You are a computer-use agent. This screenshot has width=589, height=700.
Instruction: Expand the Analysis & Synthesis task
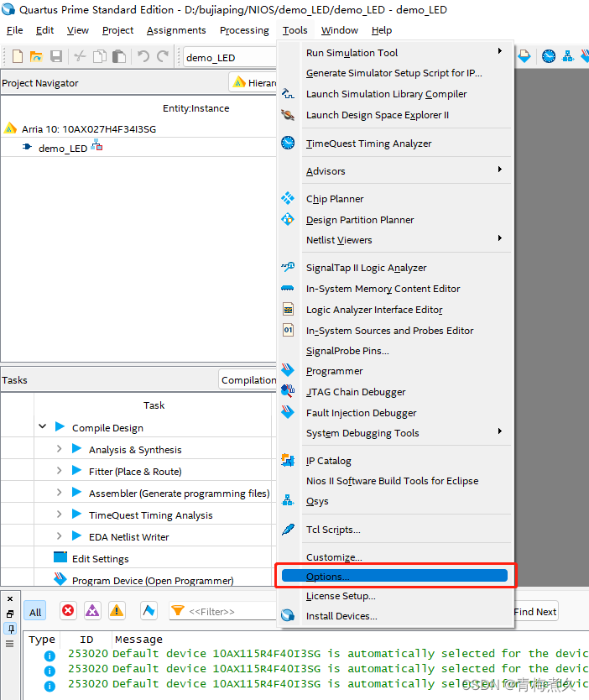tap(59, 448)
